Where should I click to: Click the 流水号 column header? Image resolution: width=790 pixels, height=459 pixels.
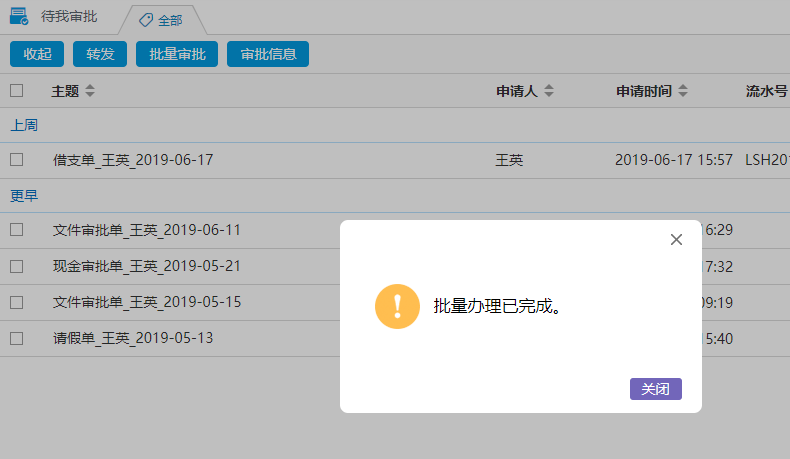click(x=766, y=91)
